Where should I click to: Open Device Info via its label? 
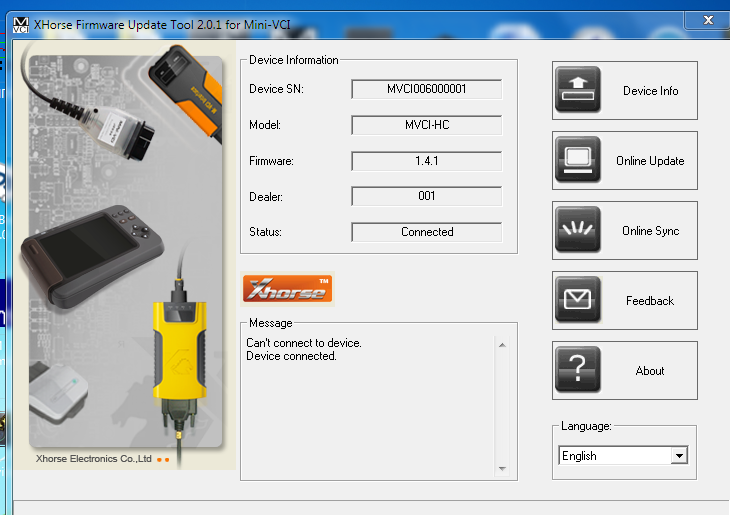tap(650, 91)
